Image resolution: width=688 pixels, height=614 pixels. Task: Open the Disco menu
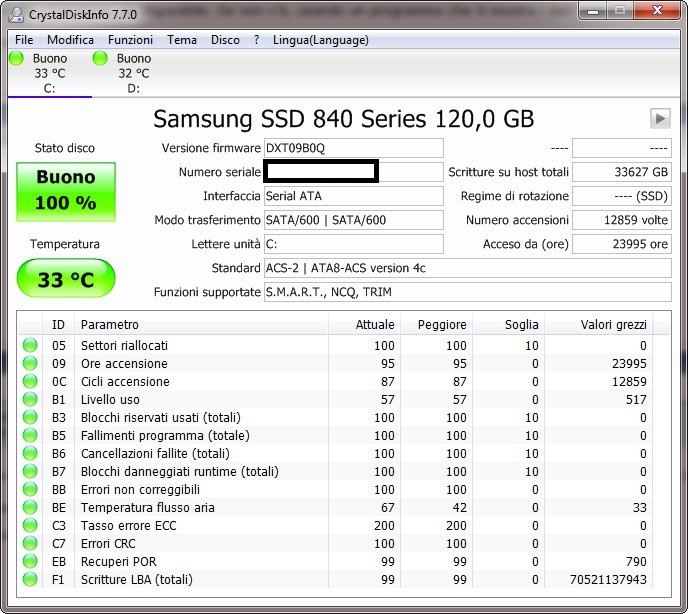tap(225, 40)
